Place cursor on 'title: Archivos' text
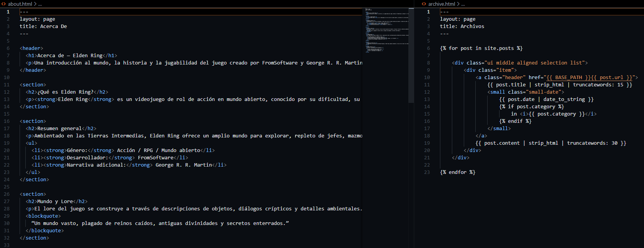 (462, 26)
